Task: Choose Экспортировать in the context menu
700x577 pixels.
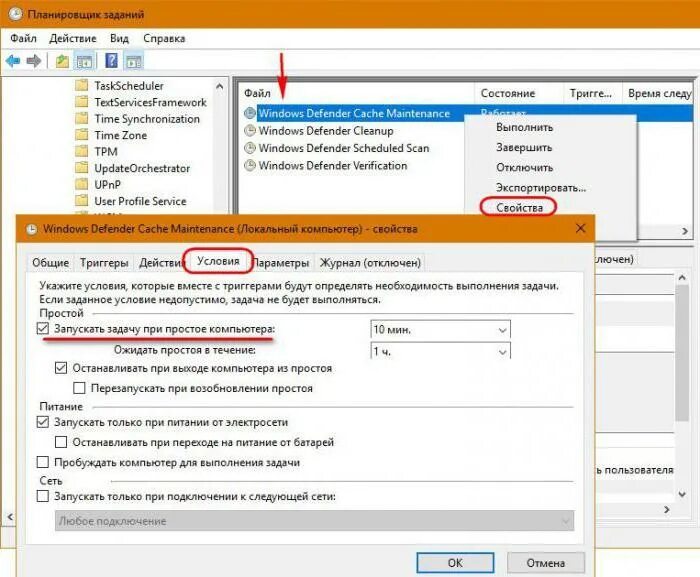Action: pos(541,188)
